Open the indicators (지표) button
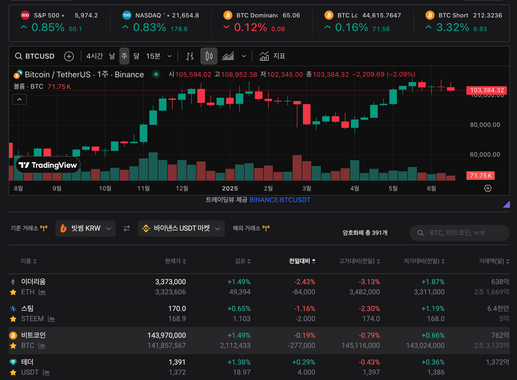 tap(272, 56)
